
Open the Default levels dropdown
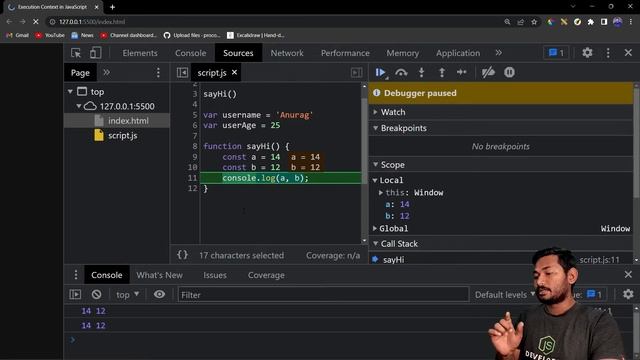point(505,295)
